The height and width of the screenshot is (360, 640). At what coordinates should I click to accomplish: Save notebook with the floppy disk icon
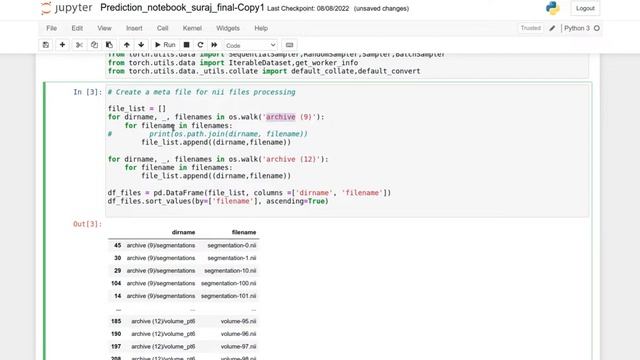[46, 45]
